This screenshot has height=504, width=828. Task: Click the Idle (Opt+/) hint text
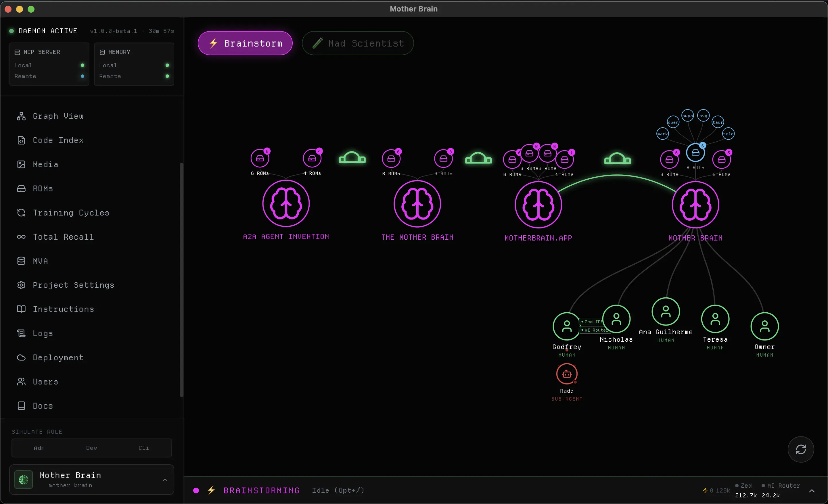click(338, 490)
